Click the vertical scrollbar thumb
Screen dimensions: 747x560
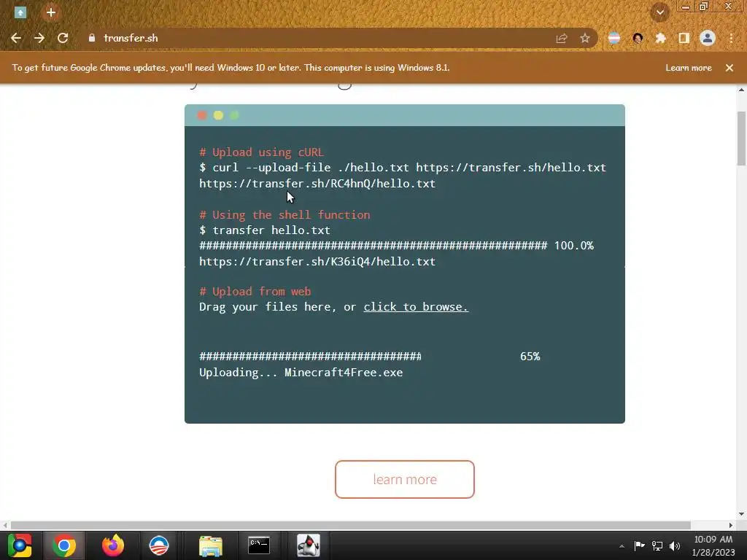point(742,139)
